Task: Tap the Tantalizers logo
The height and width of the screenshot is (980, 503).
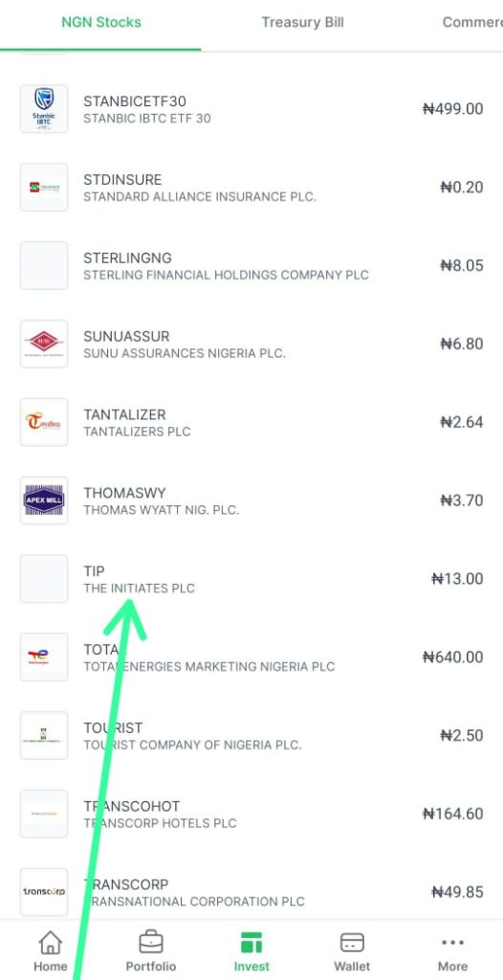Action: click(44, 422)
